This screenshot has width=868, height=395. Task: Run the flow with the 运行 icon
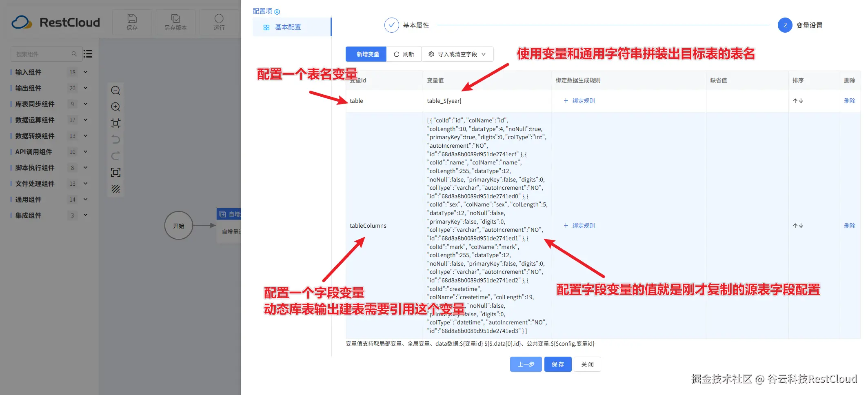219,22
